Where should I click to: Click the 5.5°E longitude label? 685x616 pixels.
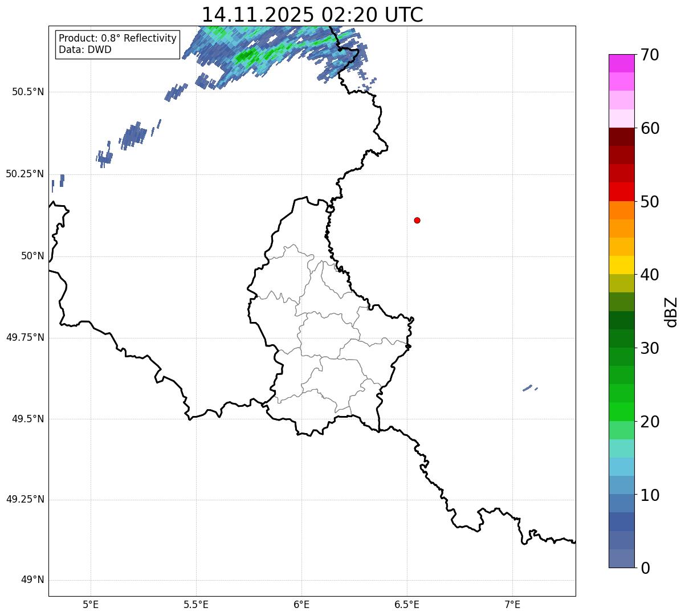196,604
